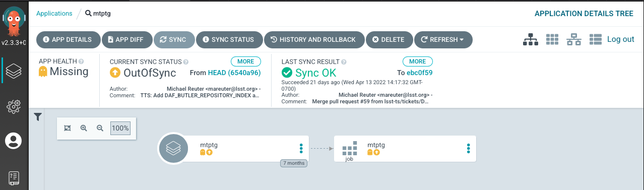Screen dimensions: 644x190
Task: Click MORE under Last Sync Result
Action: point(417,61)
